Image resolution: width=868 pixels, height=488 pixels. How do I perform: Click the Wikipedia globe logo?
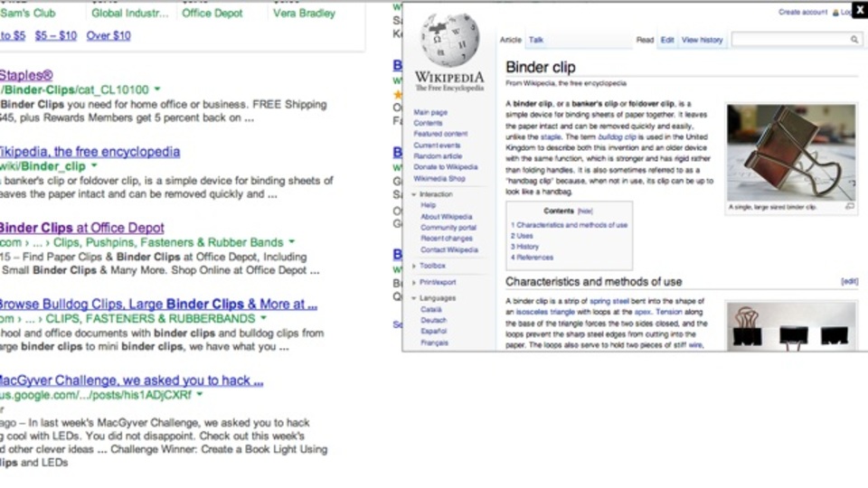point(449,39)
